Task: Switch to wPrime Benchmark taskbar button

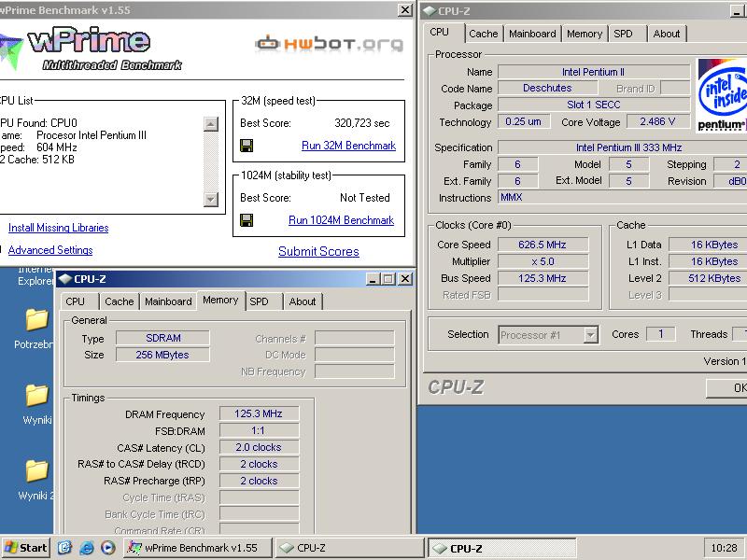Action: 198,548
